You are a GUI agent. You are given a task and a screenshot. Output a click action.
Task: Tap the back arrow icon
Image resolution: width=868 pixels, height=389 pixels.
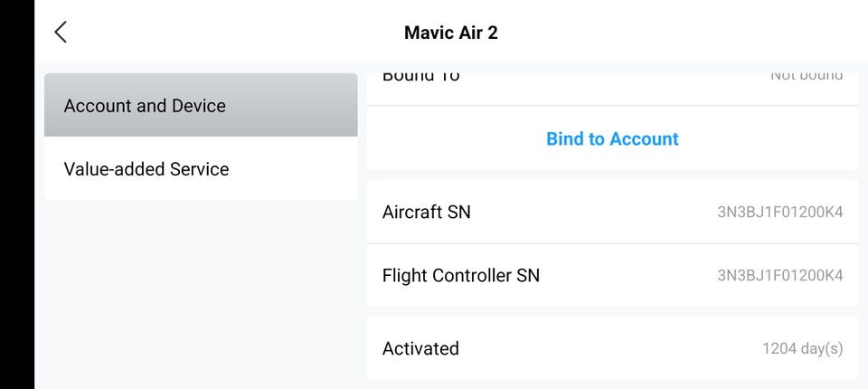coord(61,33)
